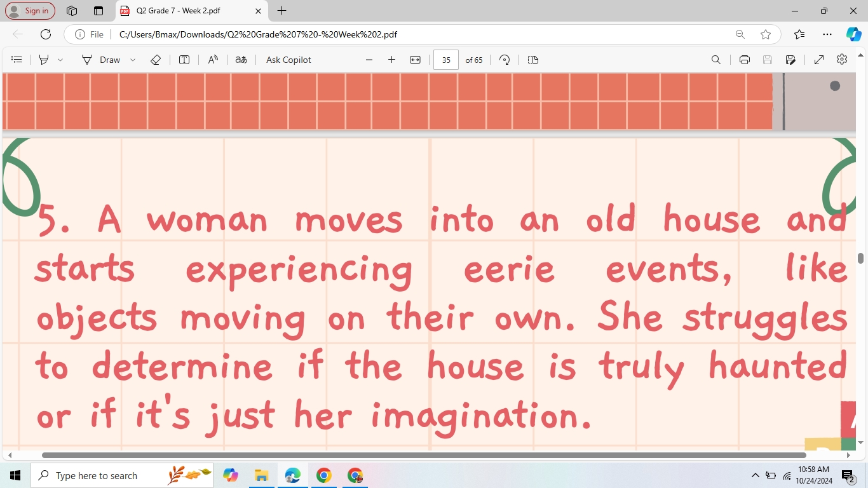Viewport: 868px width, 488px height.
Task: Click the Translate icon
Action: 241,60
